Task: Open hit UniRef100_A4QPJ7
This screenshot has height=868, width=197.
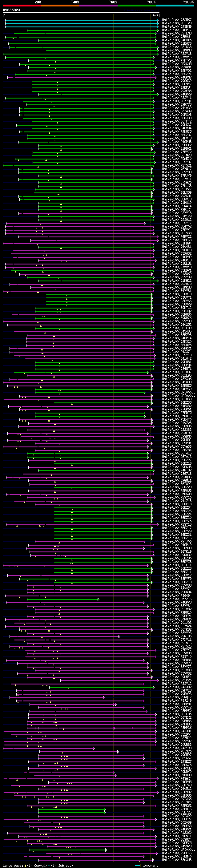Action: click(177, 30)
